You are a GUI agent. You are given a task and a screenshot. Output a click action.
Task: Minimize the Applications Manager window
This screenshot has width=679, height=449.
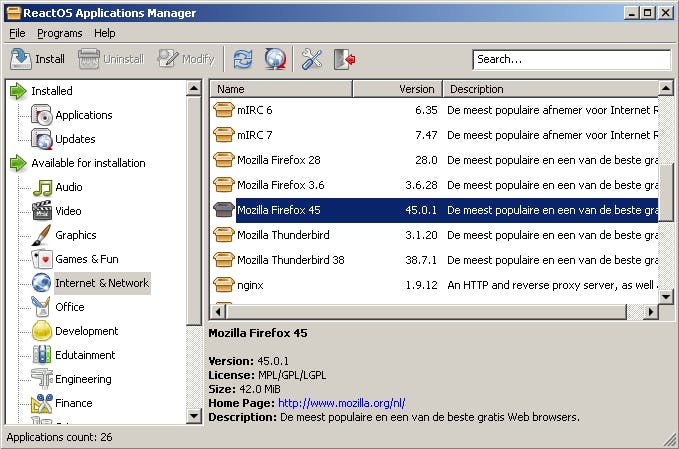tap(632, 13)
